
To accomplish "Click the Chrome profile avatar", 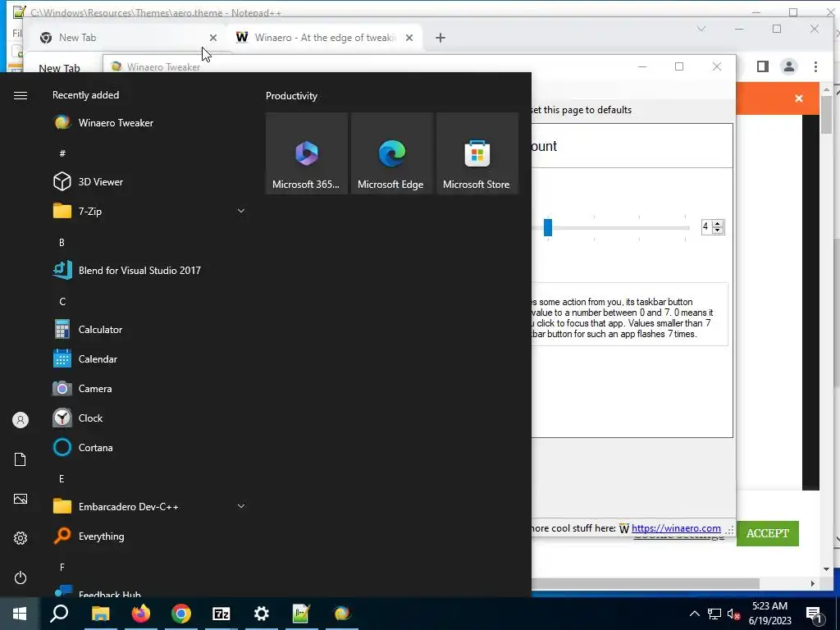I will pos(789,66).
